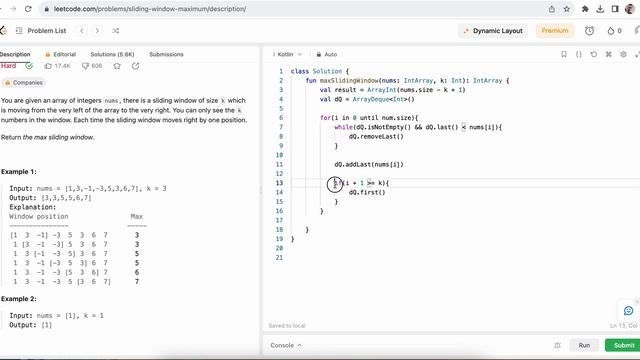The width and height of the screenshot is (640, 360).
Task: Go to the next problem
Action: tap(97, 31)
